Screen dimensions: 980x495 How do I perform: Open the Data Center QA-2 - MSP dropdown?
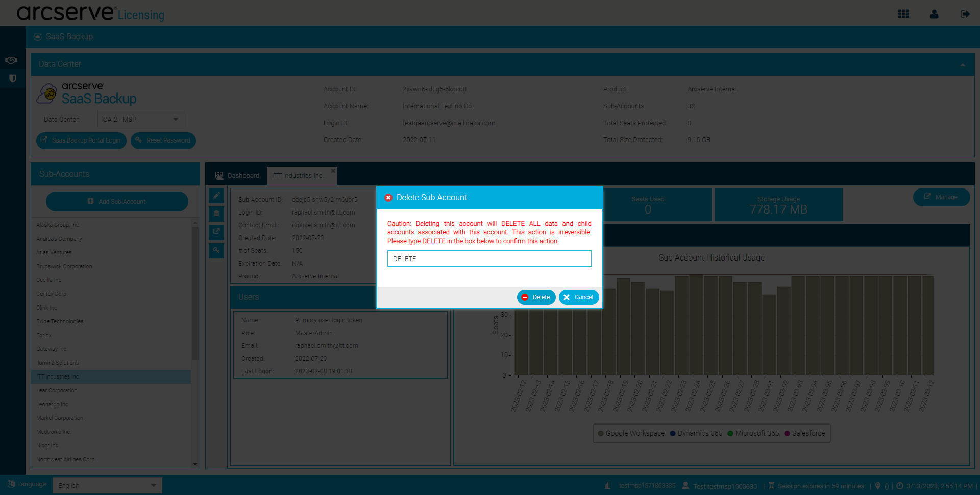pos(141,119)
